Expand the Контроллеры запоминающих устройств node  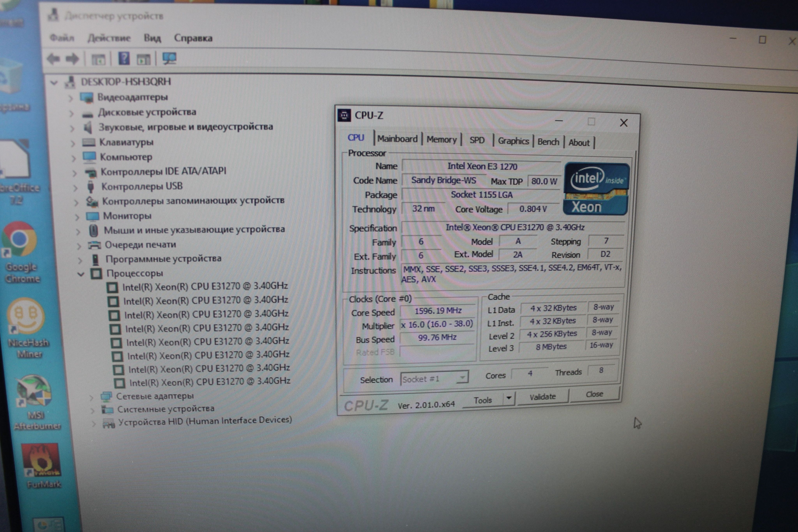pyautogui.click(x=76, y=203)
